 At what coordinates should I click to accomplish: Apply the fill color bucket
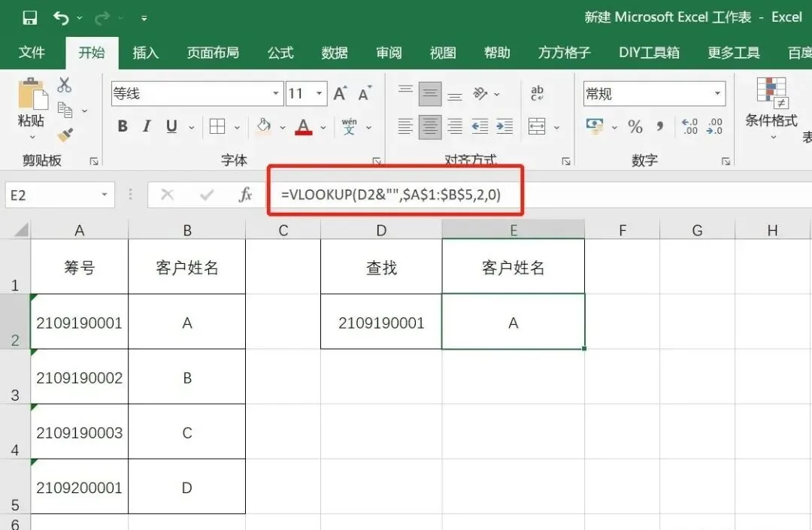[264, 126]
